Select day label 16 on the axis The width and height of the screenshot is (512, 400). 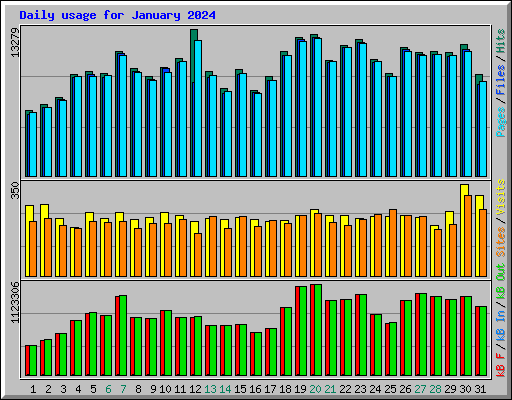(255, 389)
